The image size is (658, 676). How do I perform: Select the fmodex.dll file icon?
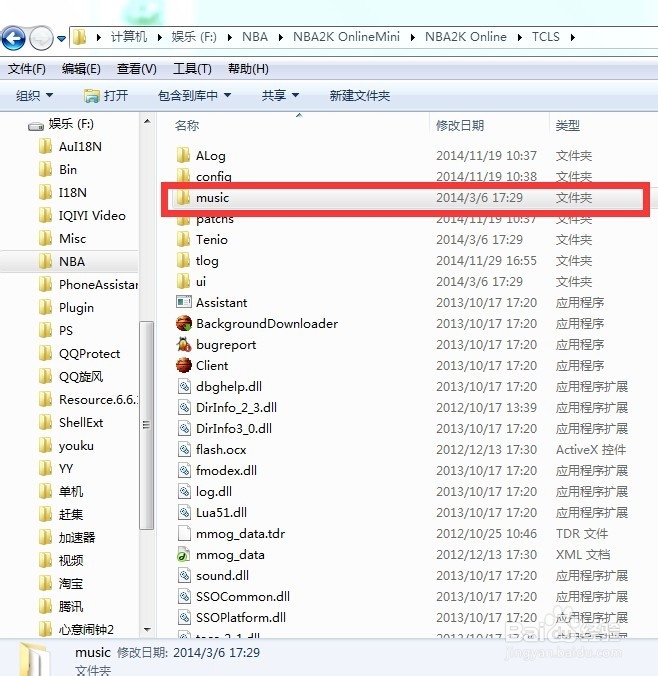(184, 470)
